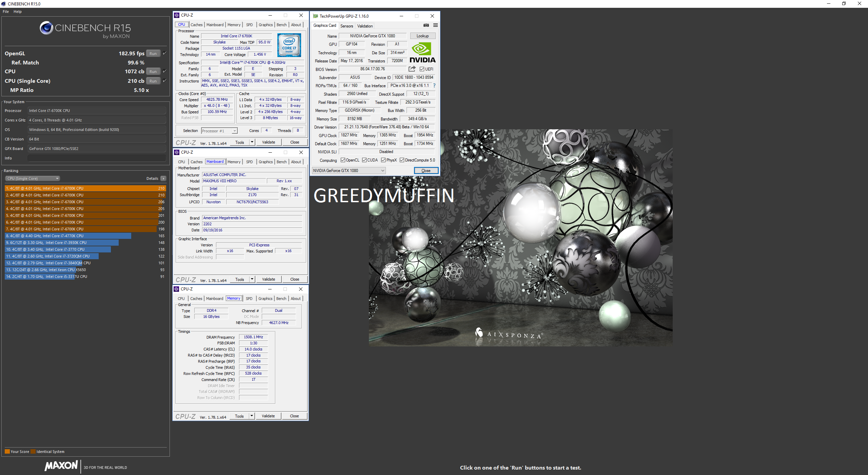Expand Tools dropdown arrow in Memory window
The image size is (868, 475).
pos(252,416)
